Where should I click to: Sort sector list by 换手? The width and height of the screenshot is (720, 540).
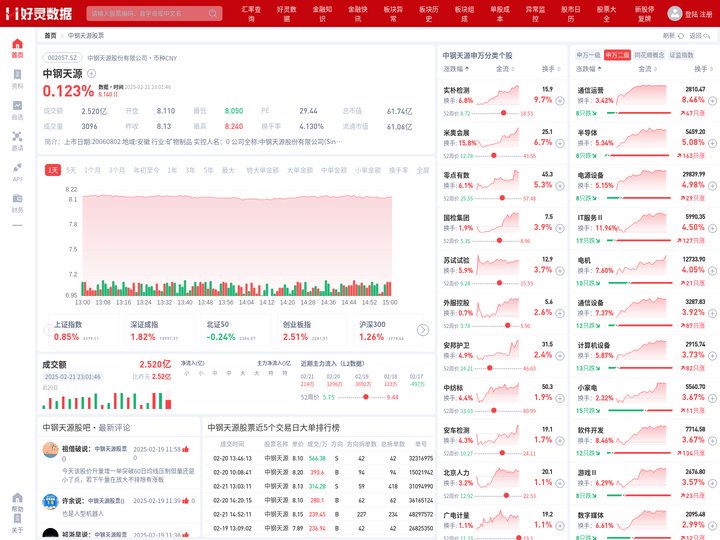coord(703,69)
